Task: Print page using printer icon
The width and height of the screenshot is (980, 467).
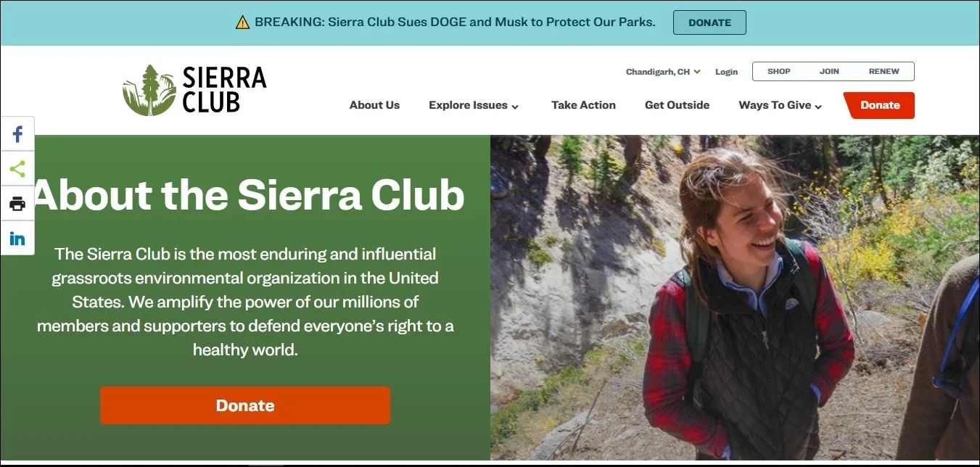Action: pos(17,204)
